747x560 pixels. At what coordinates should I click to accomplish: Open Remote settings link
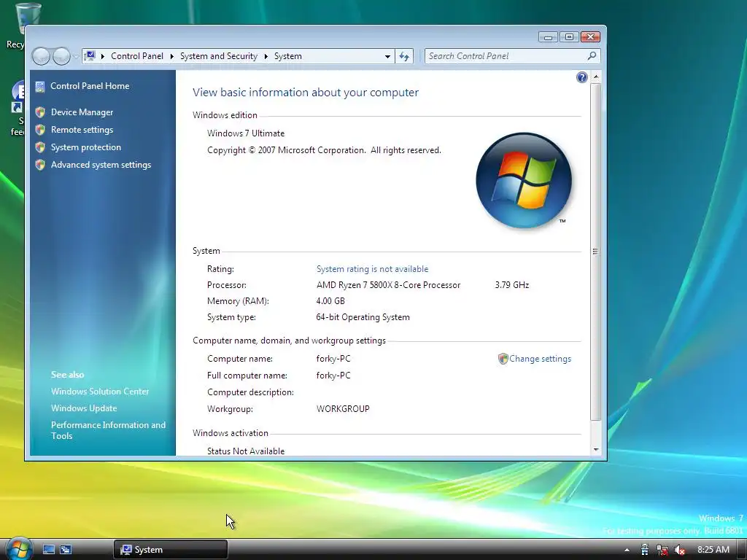[x=82, y=130]
